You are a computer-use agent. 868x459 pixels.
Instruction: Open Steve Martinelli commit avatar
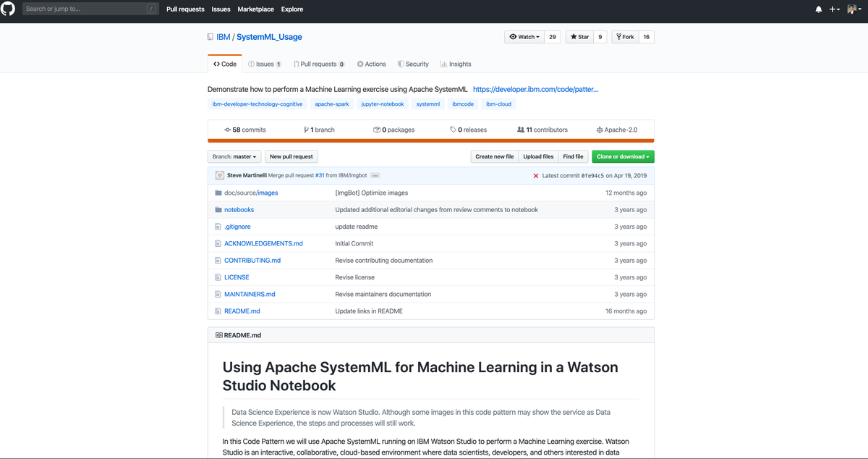[x=220, y=175]
